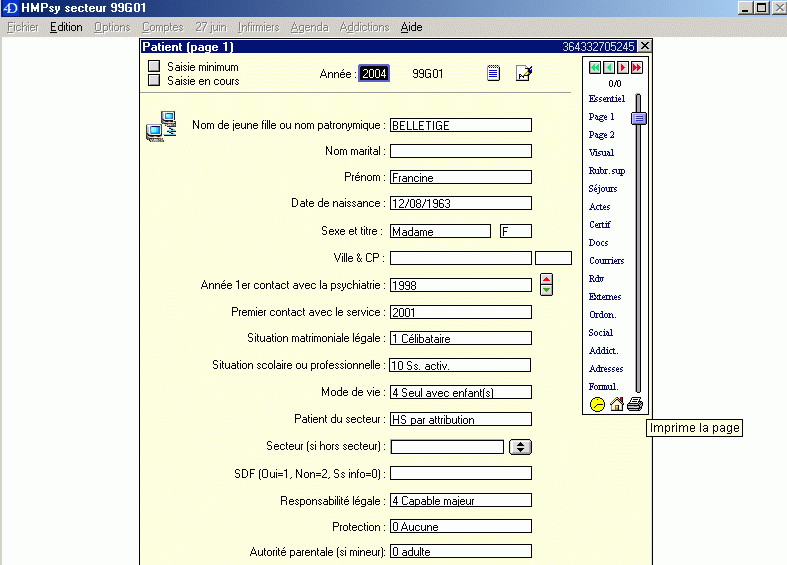Image resolution: width=787 pixels, height=565 pixels.
Task: Decrease year of first psychiatric contact
Action: tap(546, 291)
